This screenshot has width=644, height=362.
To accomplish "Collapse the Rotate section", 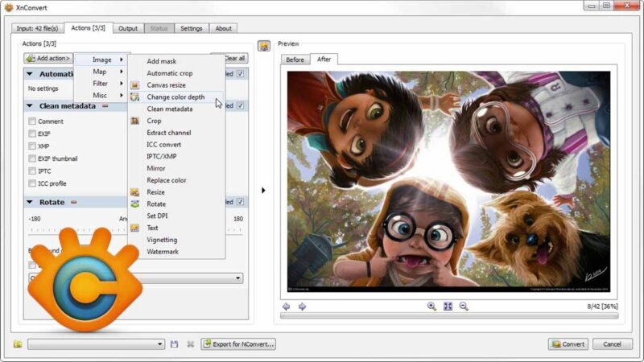I will point(30,202).
